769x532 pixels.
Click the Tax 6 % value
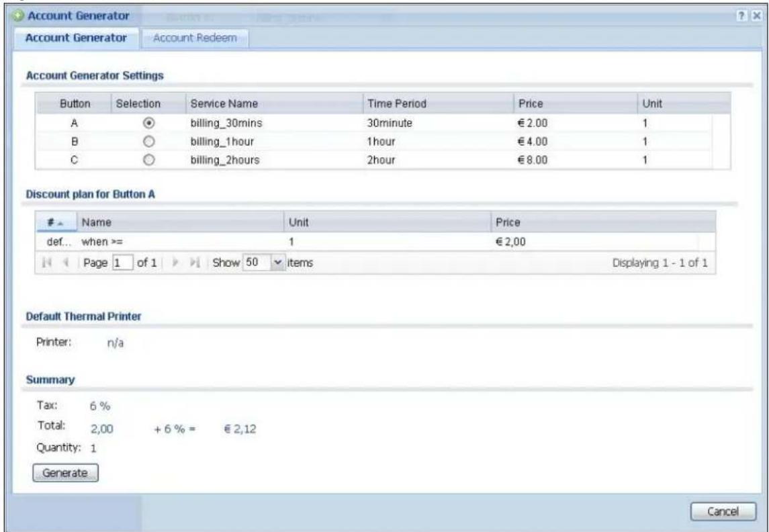pos(100,406)
